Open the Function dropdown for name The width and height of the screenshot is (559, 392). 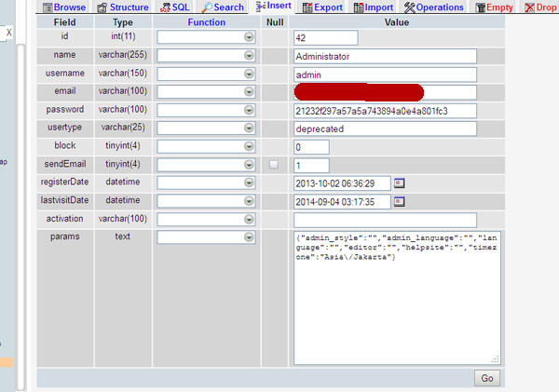tap(206, 56)
